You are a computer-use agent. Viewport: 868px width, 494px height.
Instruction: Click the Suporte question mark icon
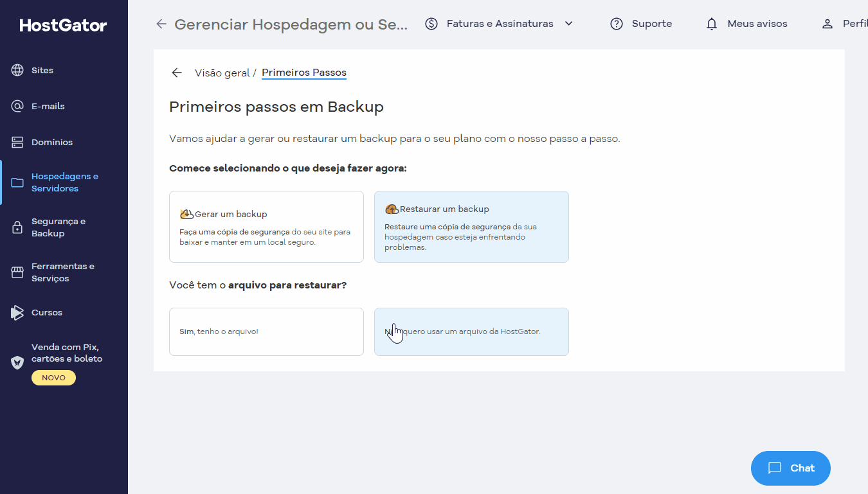(617, 24)
